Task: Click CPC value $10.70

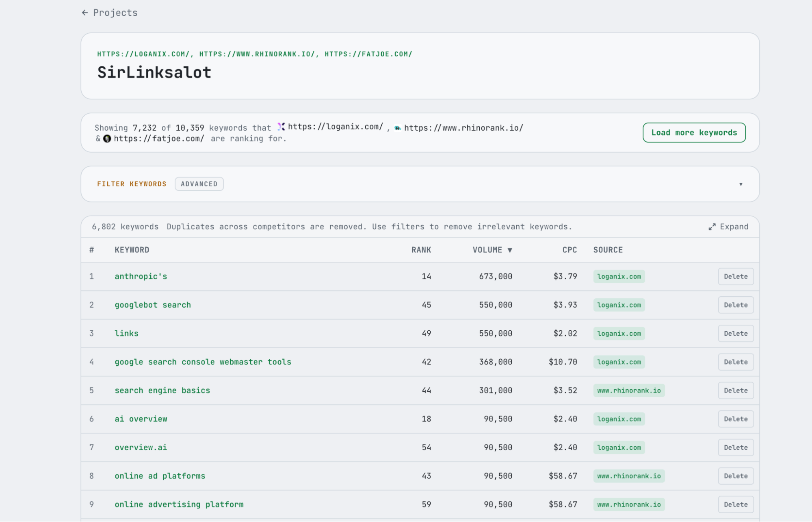Action: (x=563, y=362)
